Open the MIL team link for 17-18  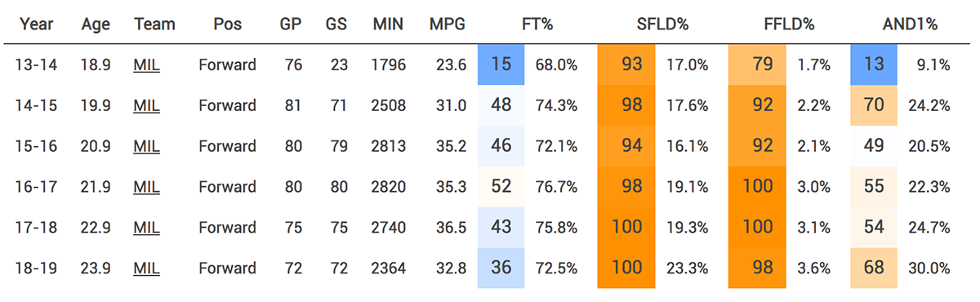147,227
